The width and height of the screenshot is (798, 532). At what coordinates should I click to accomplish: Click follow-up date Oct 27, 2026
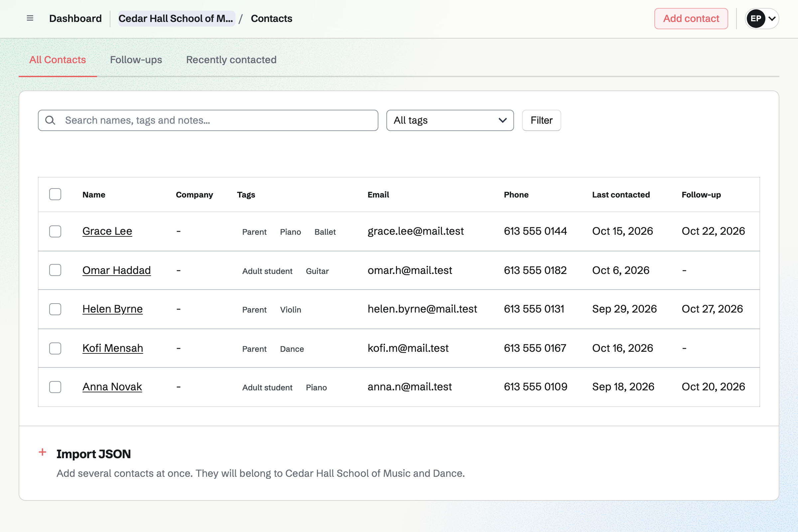(712, 309)
